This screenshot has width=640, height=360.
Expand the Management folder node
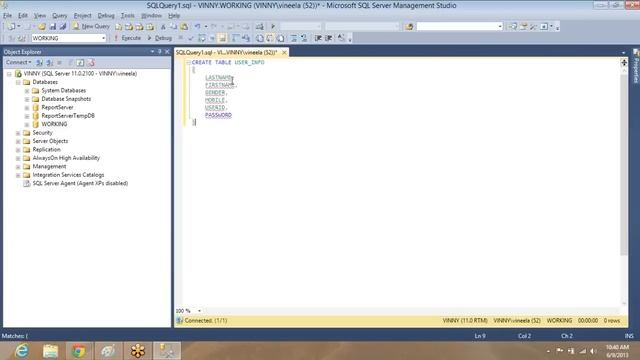click(x=18, y=167)
